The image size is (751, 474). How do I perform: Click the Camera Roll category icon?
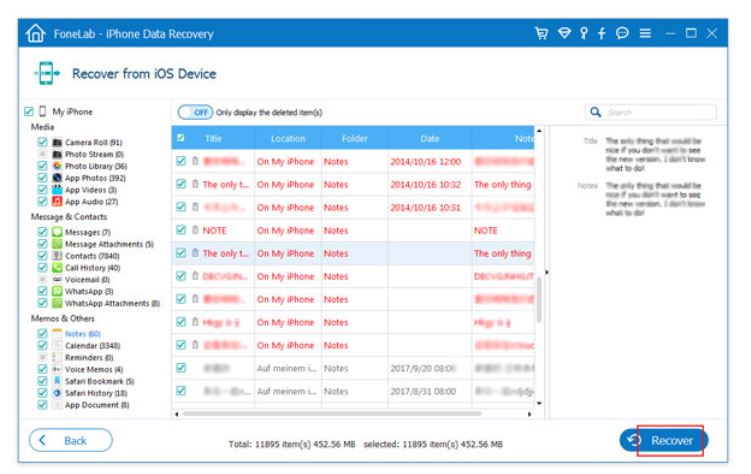coord(57,142)
